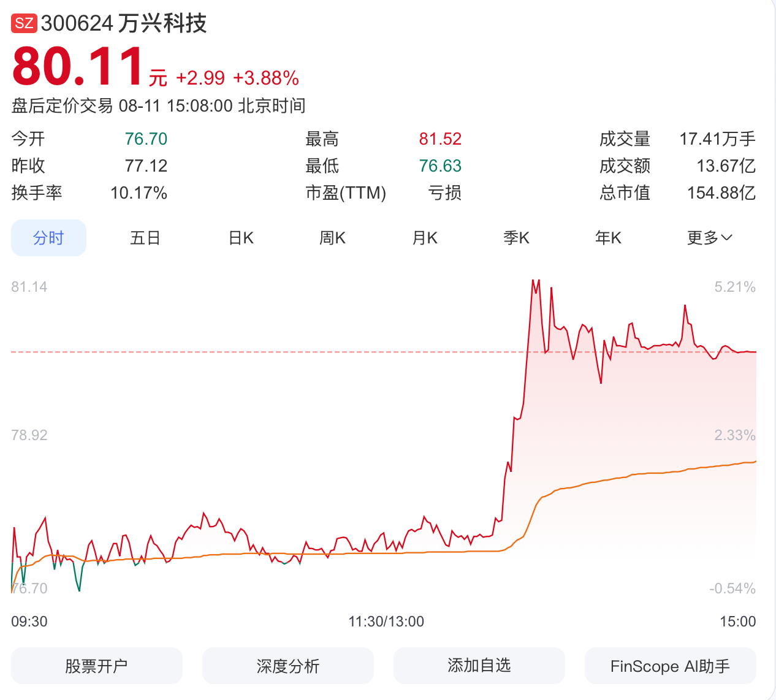
Task: Click the 5.21% percent axis label
Action: (x=735, y=287)
